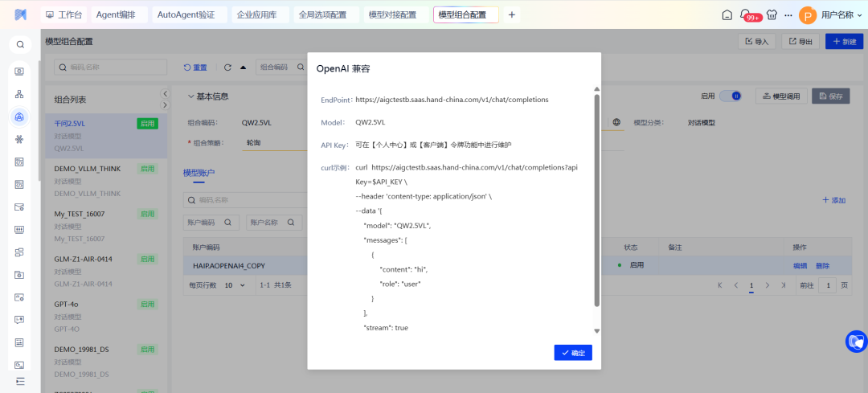Click the floating support chat icon
The image size is (868, 393).
[856, 342]
